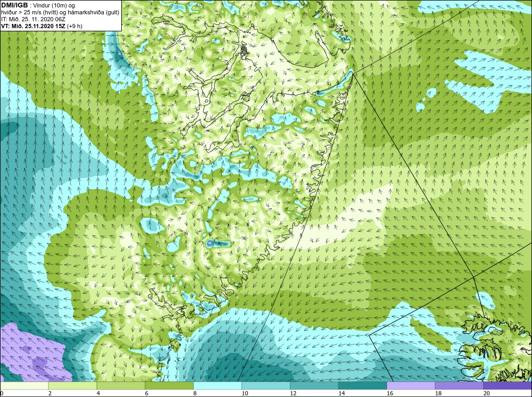Click the 6–8 m/s olive green legend swatch
Image resolution: width=532 pixels, height=397 pixels.
point(169,386)
